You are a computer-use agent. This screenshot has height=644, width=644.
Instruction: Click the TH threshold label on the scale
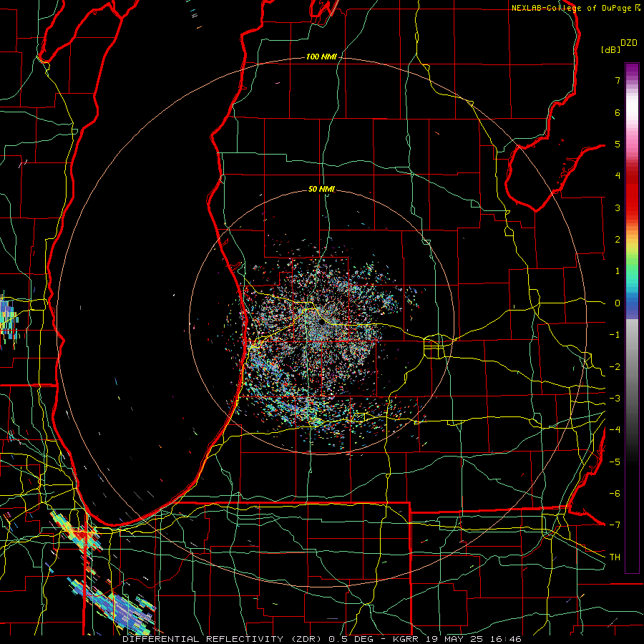pyautogui.click(x=615, y=557)
